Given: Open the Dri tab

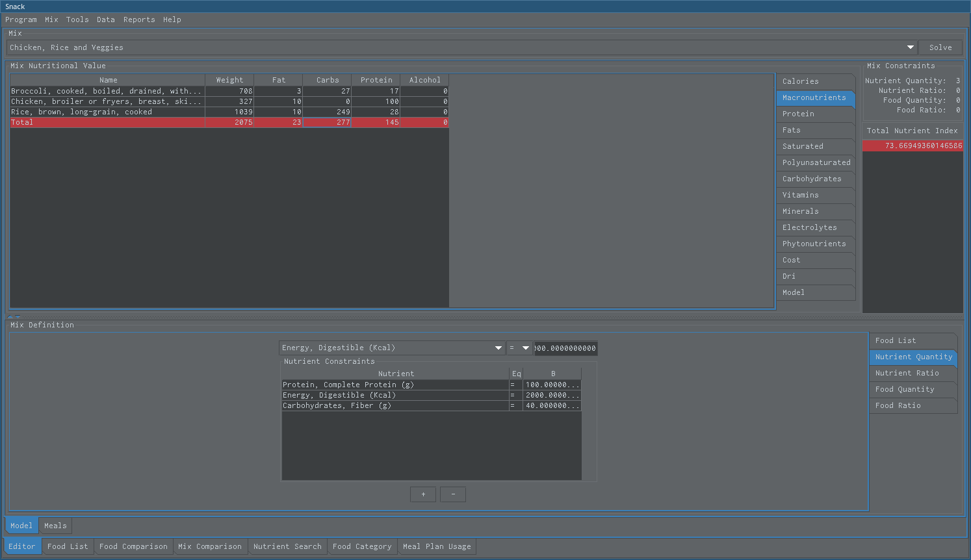Looking at the screenshot, I should pos(815,276).
